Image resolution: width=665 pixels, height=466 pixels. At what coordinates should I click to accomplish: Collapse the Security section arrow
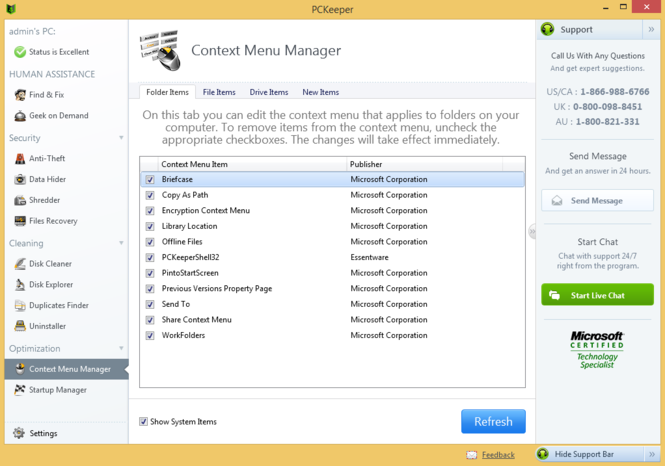[121, 138]
